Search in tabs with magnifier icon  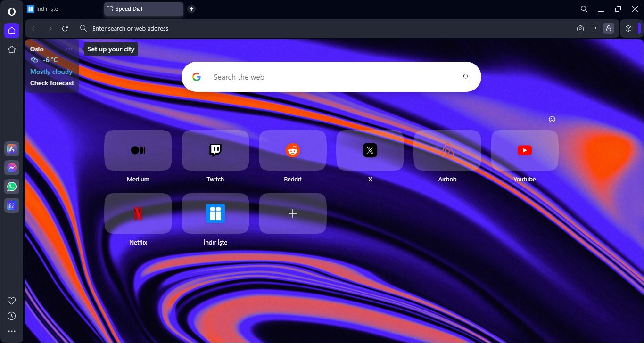[584, 9]
